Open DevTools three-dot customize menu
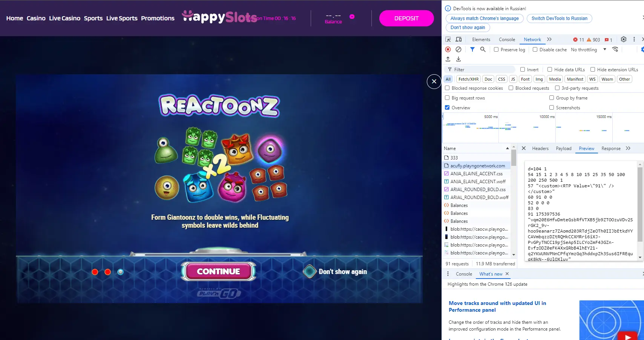644x340 pixels. pos(634,39)
